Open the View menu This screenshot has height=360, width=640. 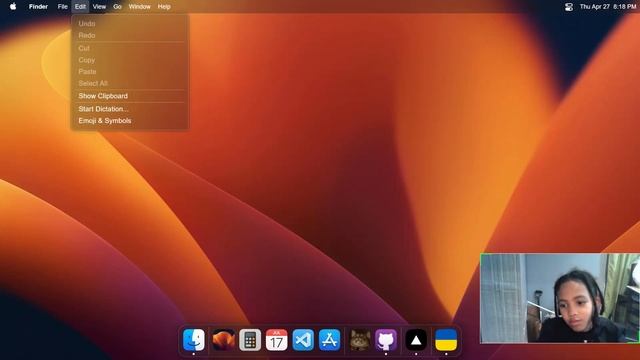[99, 7]
